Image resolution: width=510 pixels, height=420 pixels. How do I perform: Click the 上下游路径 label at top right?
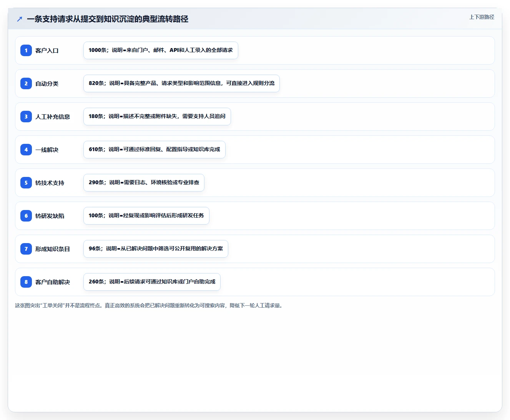click(x=482, y=17)
